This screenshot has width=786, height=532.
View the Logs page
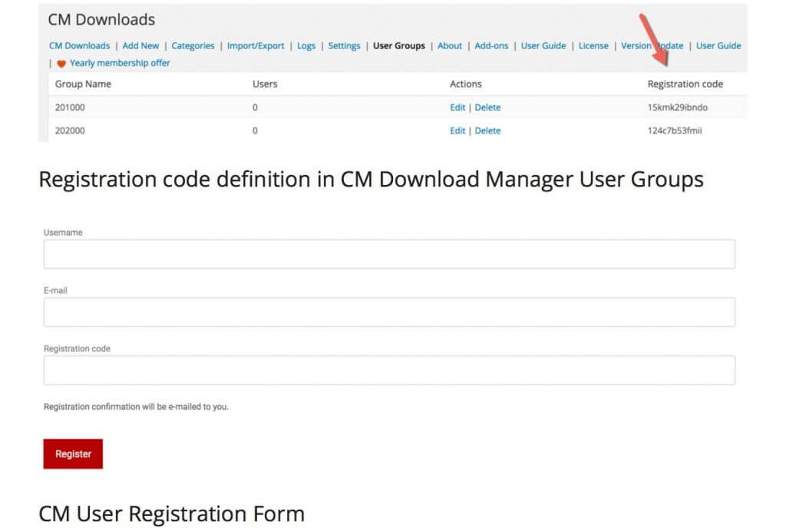(306, 46)
